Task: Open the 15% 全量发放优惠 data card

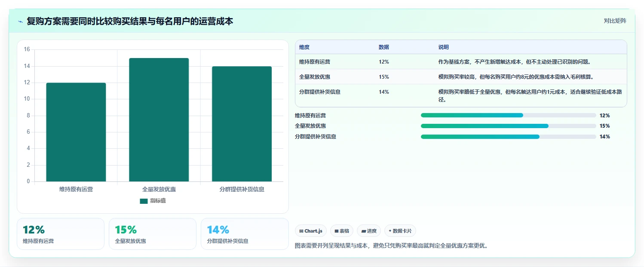Action: [153, 234]
